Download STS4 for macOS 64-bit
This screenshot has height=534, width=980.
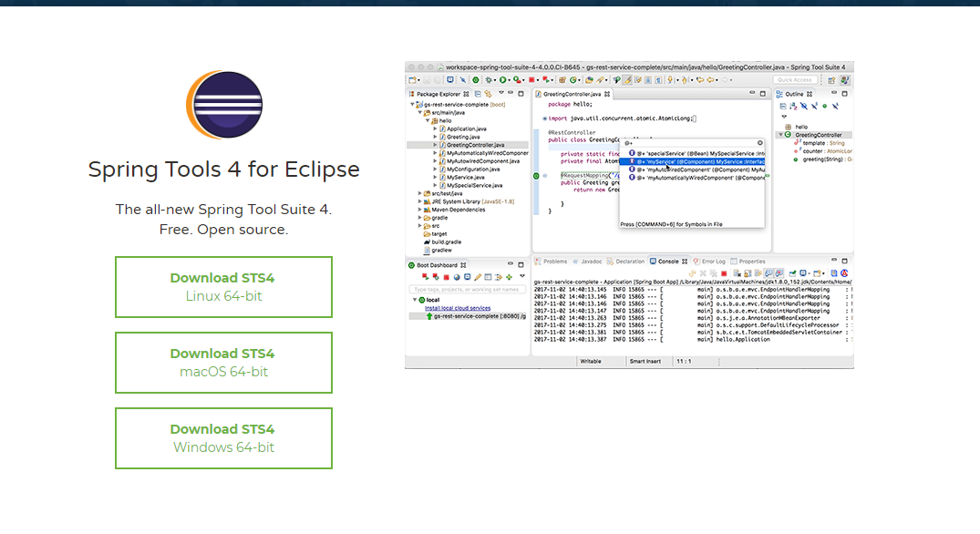(x=223, y=363)
